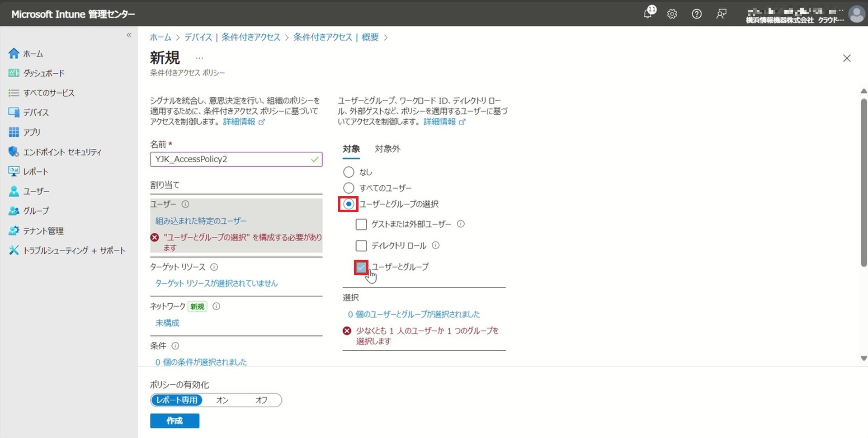Toggle the ユーザーとグループ checkbox

click(361, 268)
